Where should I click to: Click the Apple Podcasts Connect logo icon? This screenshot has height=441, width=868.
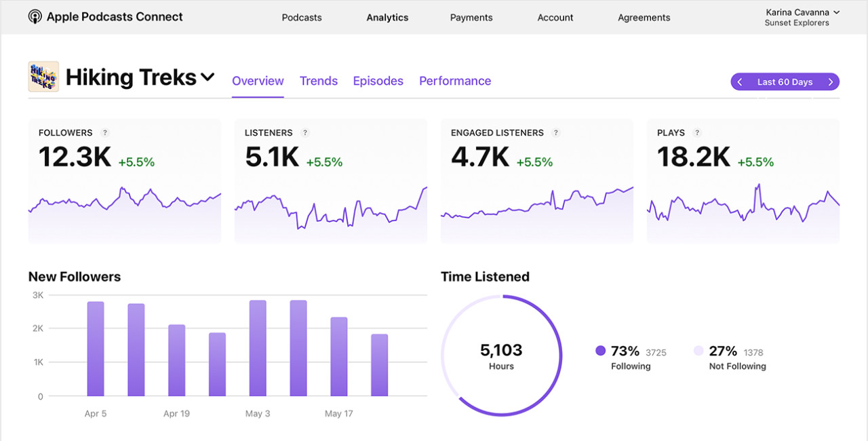[x=35, y=17]
